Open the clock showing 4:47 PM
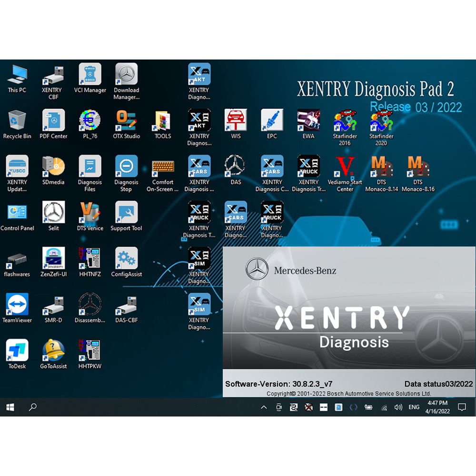The height and width of the screenshot is (476, 476). point(437,407)
